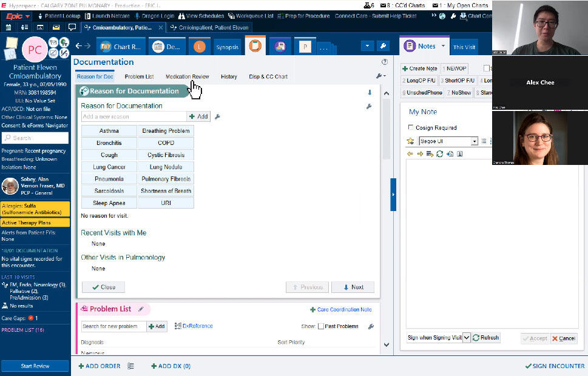Click the Dragon Login microphone icon
Viewport: 588px width, 376px height.
(137, 16)
